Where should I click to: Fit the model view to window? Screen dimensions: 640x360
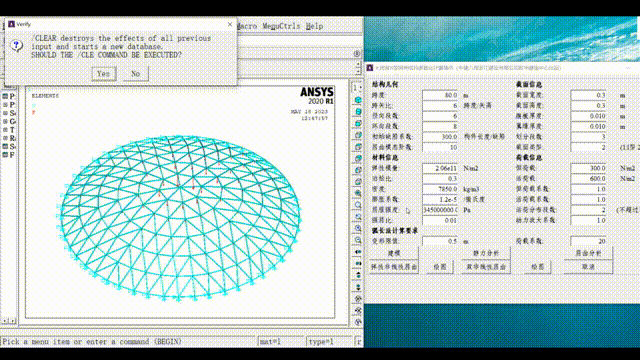pyautogui.click(x=358, y=193)
